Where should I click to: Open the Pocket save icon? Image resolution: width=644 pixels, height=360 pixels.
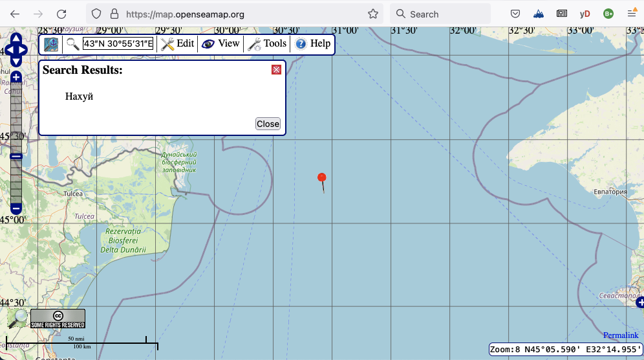(x=515, y=14)
